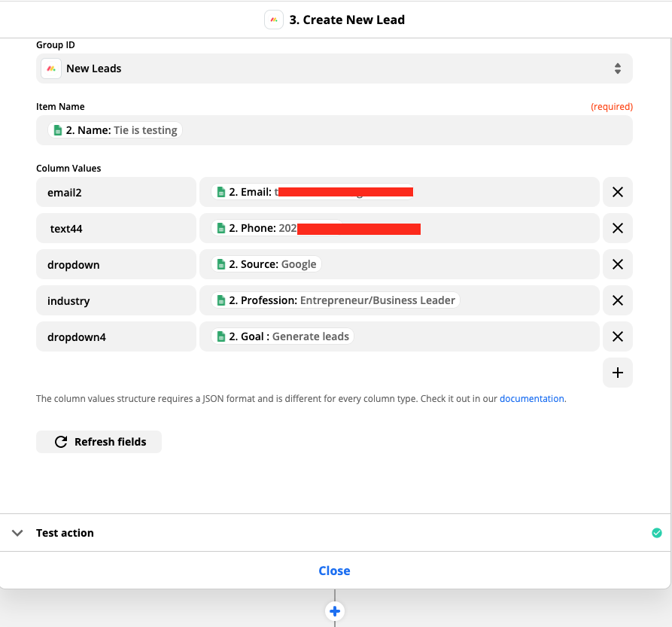Edit the email2 column key field
672x627 pixels.
[x=116, y=192]
